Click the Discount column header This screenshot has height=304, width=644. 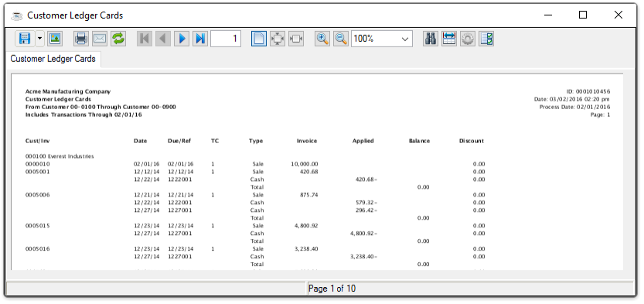click(x=472, y=141)
